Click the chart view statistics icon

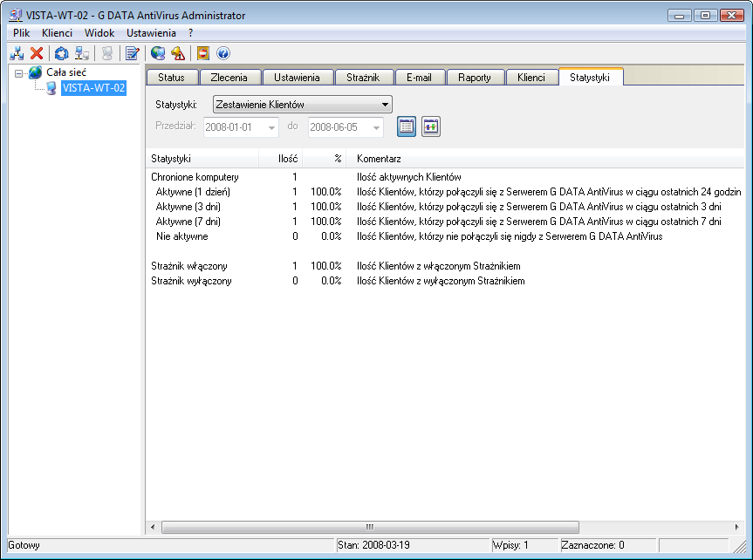click(x=431, y=126)
